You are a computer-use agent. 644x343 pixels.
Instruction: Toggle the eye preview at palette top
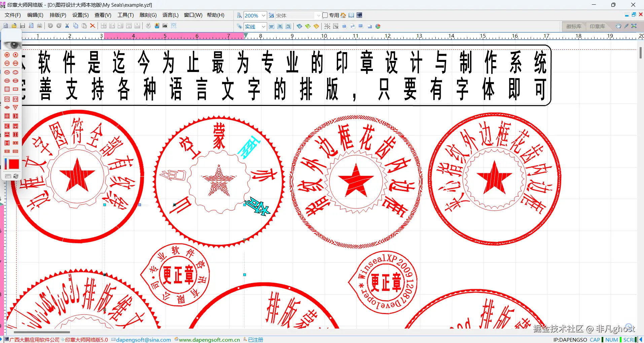[12, 45]
